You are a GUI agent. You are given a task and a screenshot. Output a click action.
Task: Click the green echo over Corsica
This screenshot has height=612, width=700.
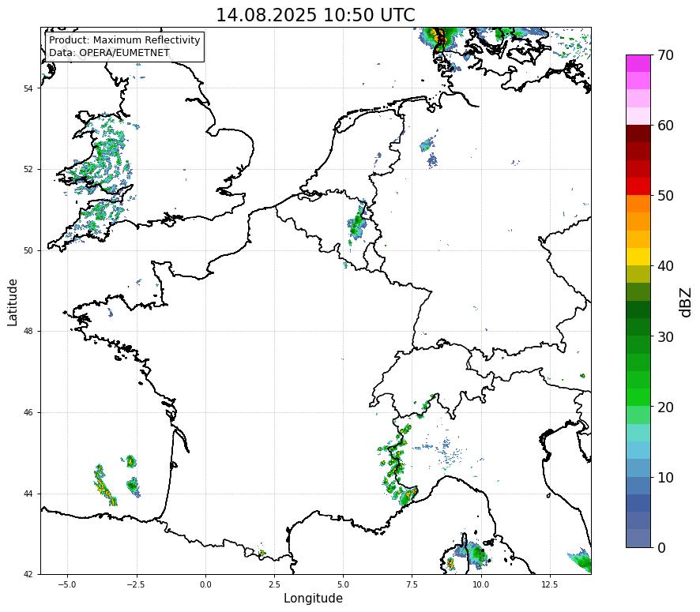point(474,553)
